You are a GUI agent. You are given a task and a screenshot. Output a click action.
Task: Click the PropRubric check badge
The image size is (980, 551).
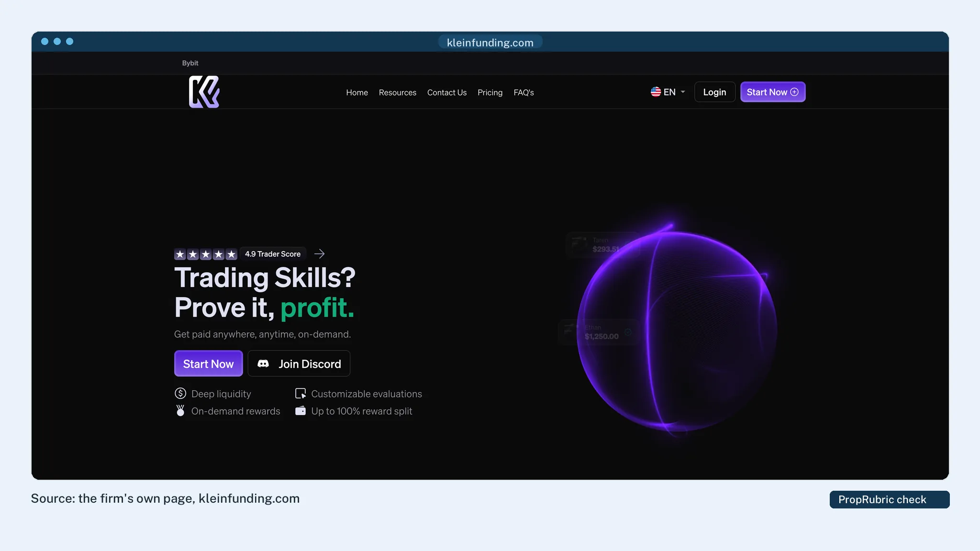click(890, 499)
